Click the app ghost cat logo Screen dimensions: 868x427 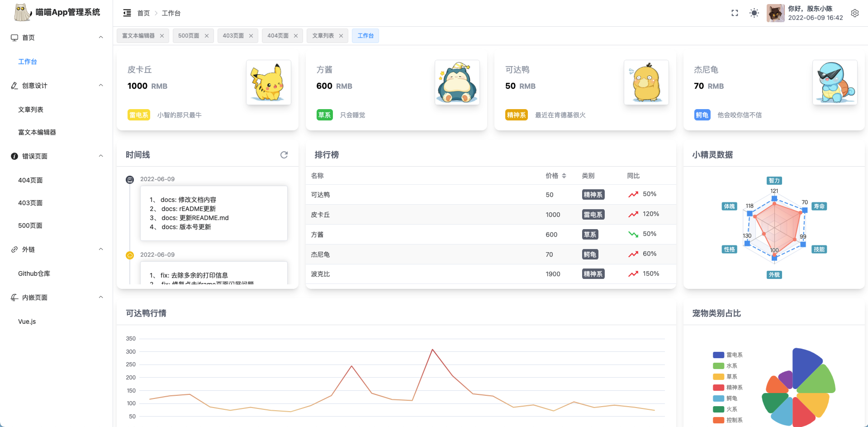coord(22,12)
